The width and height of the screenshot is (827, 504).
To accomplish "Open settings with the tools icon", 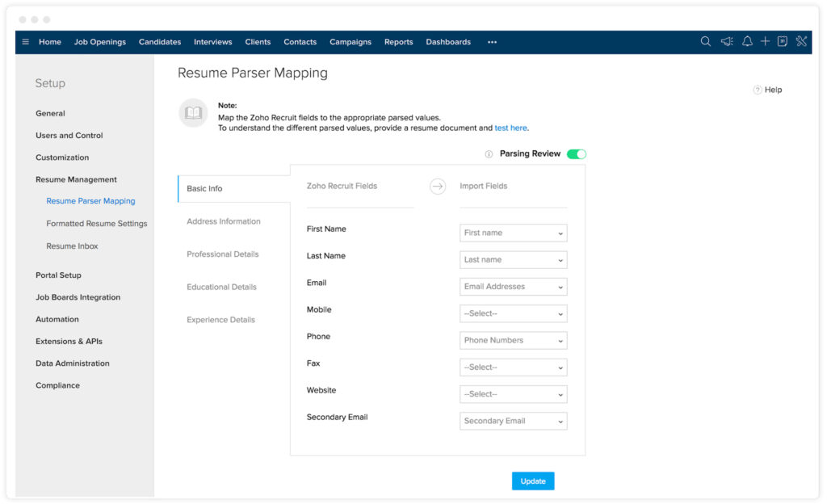I will coord(800,41).
